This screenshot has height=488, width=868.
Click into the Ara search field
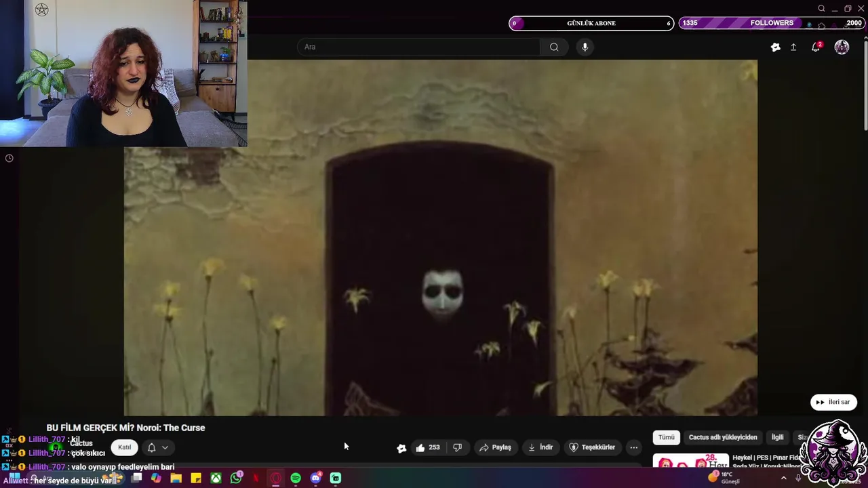click(418, 47)
